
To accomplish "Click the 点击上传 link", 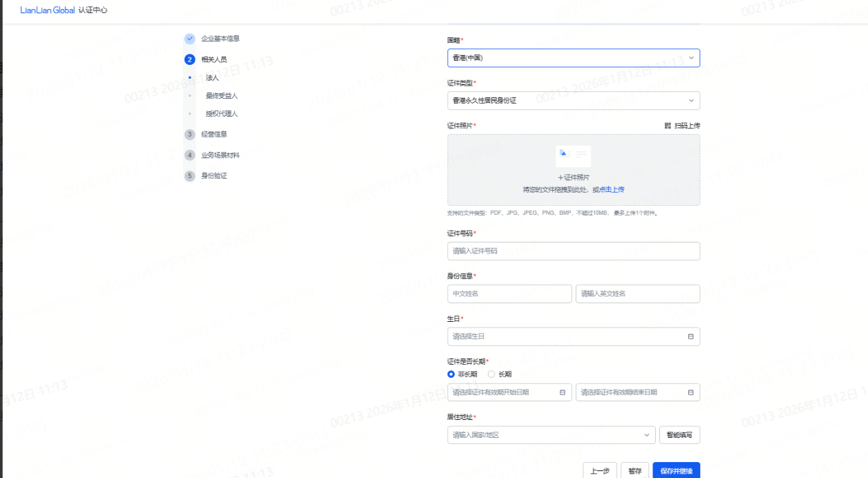I will [x=612, y=189].
